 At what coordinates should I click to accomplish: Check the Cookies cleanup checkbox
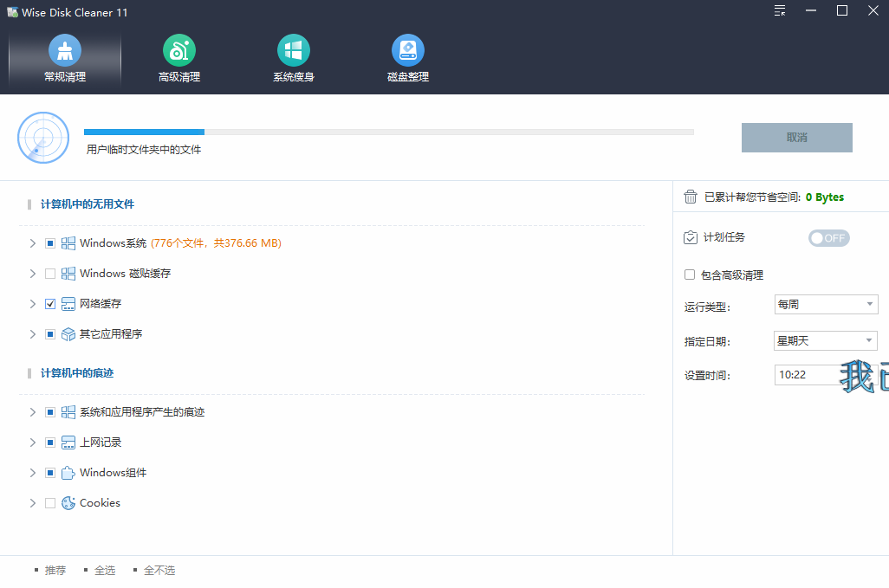click(49, 502)
